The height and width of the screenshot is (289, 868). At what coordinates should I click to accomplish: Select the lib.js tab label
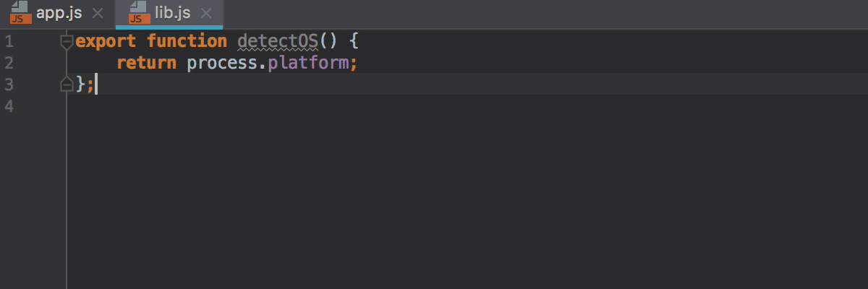pyautogui.click(x=172, y=13)
